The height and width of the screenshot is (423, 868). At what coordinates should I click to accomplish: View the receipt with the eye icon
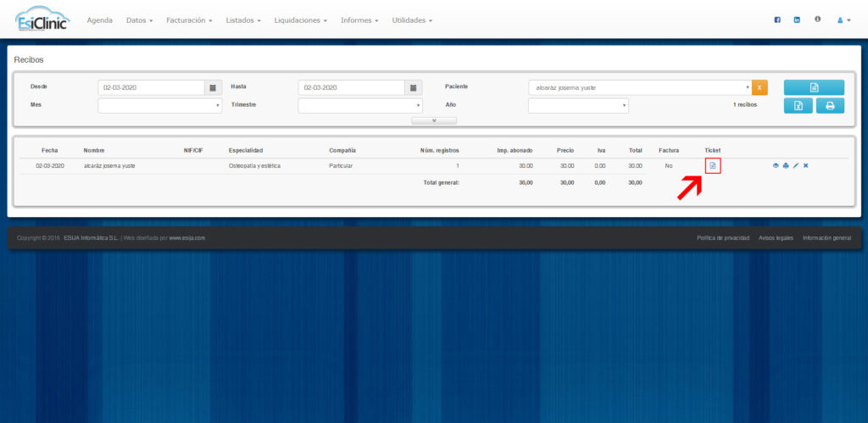776,165
